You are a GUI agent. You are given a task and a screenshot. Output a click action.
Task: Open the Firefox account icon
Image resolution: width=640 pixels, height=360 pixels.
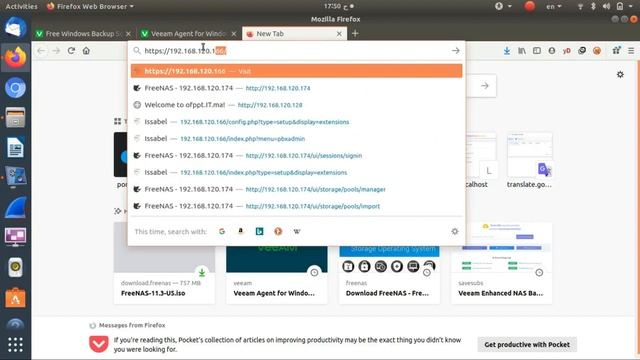click(x=552, y=51)
